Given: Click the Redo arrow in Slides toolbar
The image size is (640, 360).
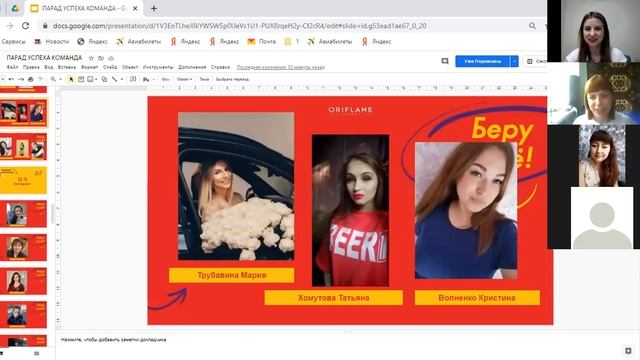Looking at the screenshot, I should click(21, 79).
